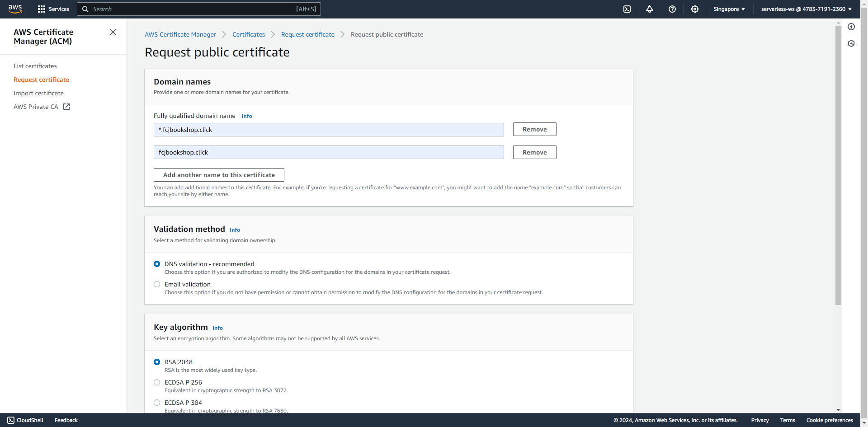Go to List certificates
Screen dimensions: 868x427
click(x=35, y=66)
